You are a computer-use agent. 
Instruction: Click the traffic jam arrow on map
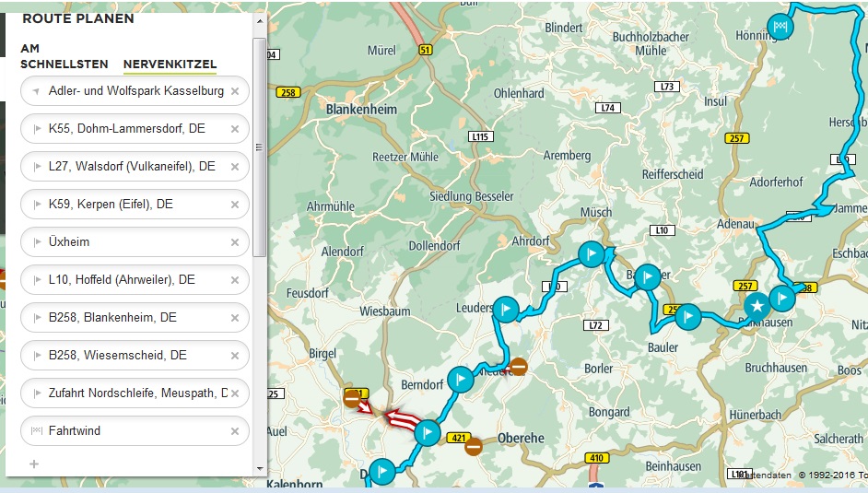click(x=402, y=420)
